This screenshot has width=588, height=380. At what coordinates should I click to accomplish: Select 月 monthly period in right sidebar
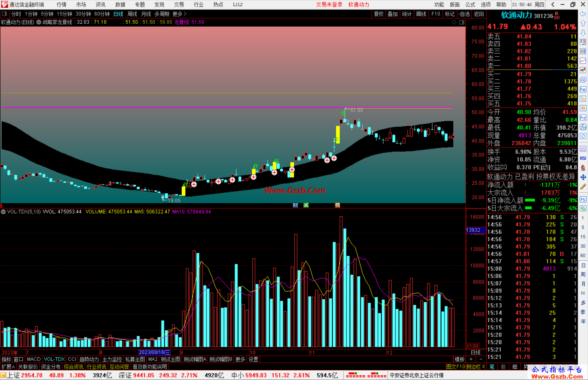click(583, 284)
